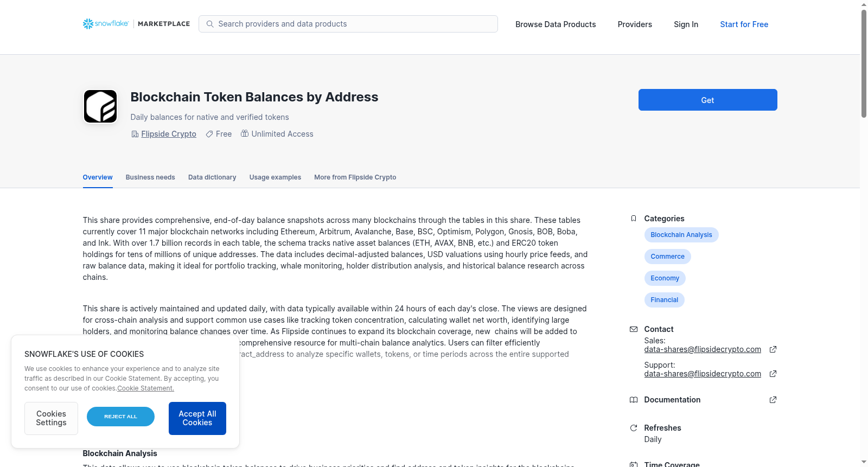This screenshot has height=467, width=868.
Task: Open the Providers page
Action: click(x=635, y=24)
